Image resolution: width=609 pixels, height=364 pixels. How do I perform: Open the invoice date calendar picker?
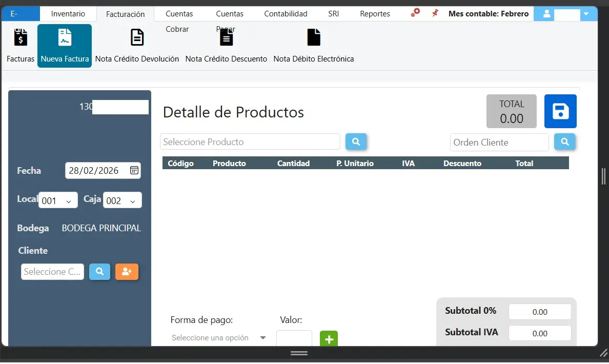coord(134,171)
